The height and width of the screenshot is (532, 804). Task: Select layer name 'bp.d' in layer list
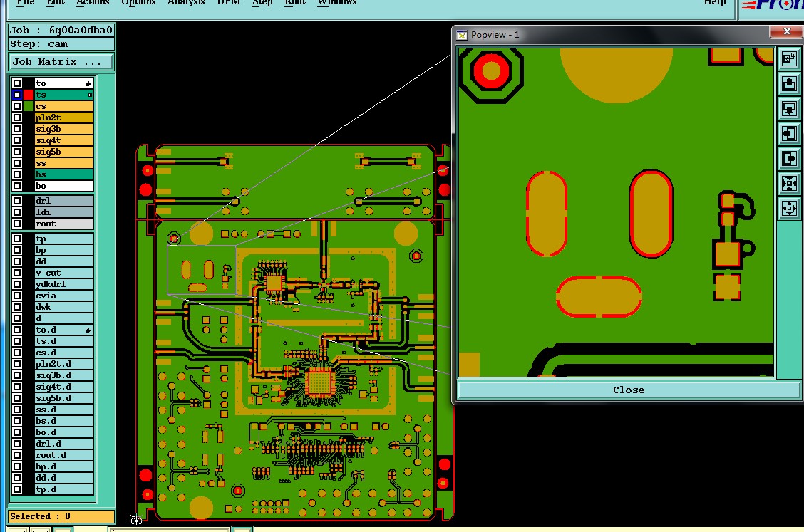[x=63, y=466]
